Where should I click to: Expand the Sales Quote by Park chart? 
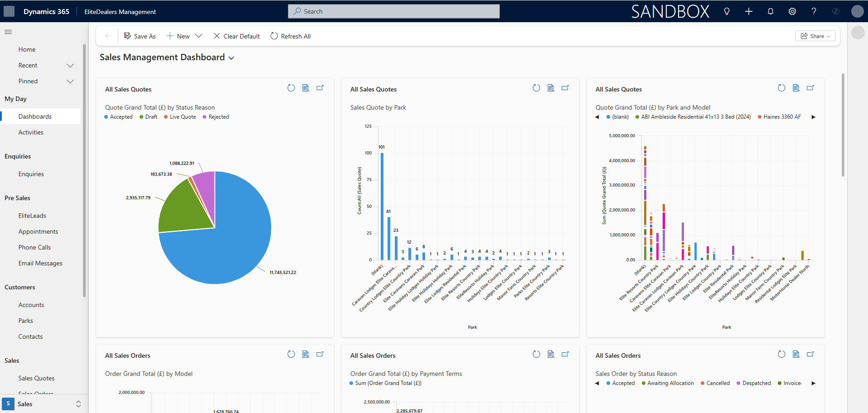pyautogui.click(x=565, y=88)
